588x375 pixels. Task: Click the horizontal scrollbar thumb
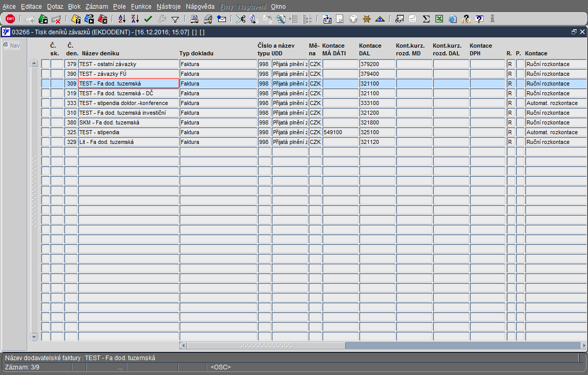click(x=266, y=345)
